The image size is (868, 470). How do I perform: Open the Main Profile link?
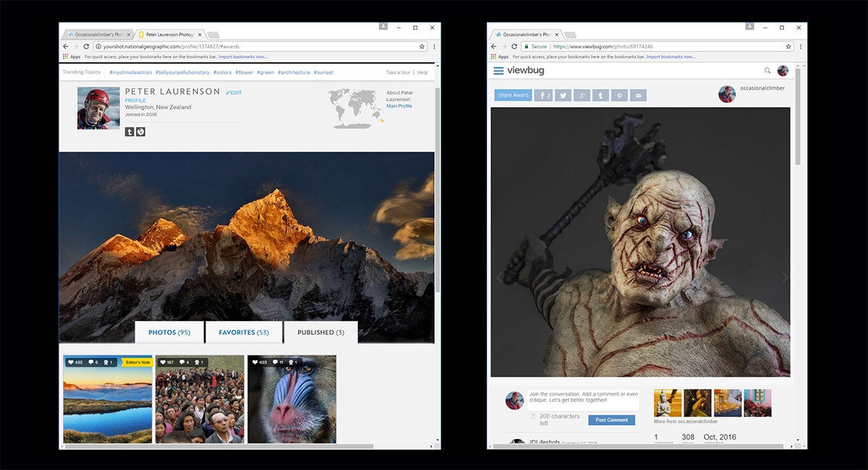(x=399, y=106)
